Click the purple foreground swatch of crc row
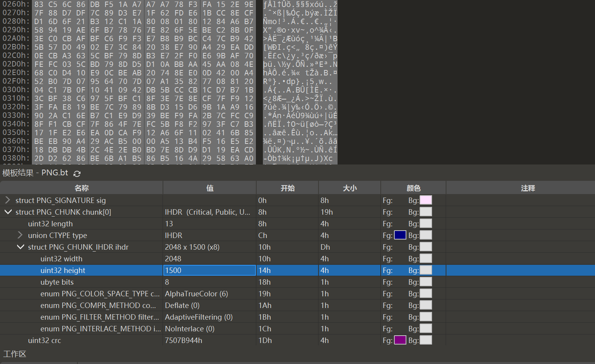This screenshot has width=595, height=364. click(x=400, y=340)
